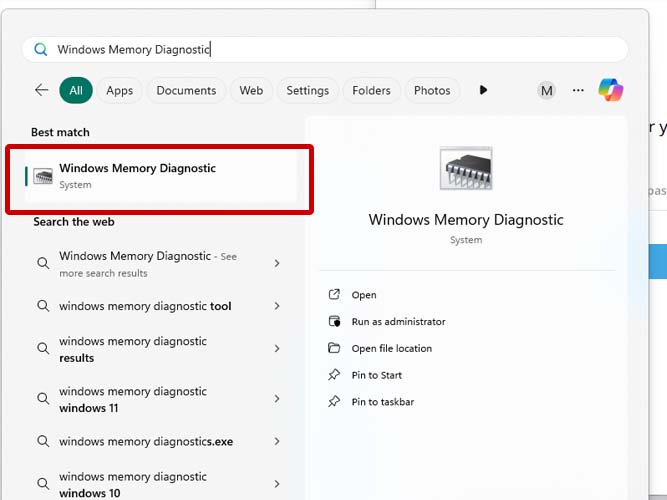Click the Run as administrator shield icon

[334, 322]
